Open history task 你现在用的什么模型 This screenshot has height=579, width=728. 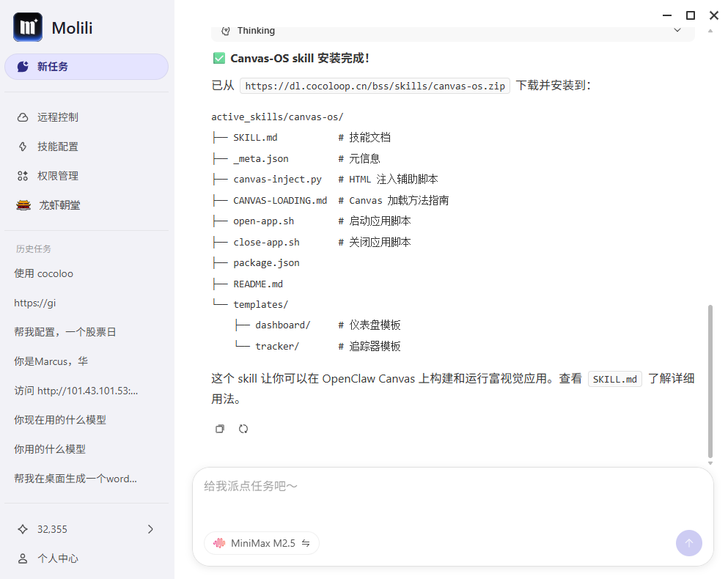click(60, 420)
